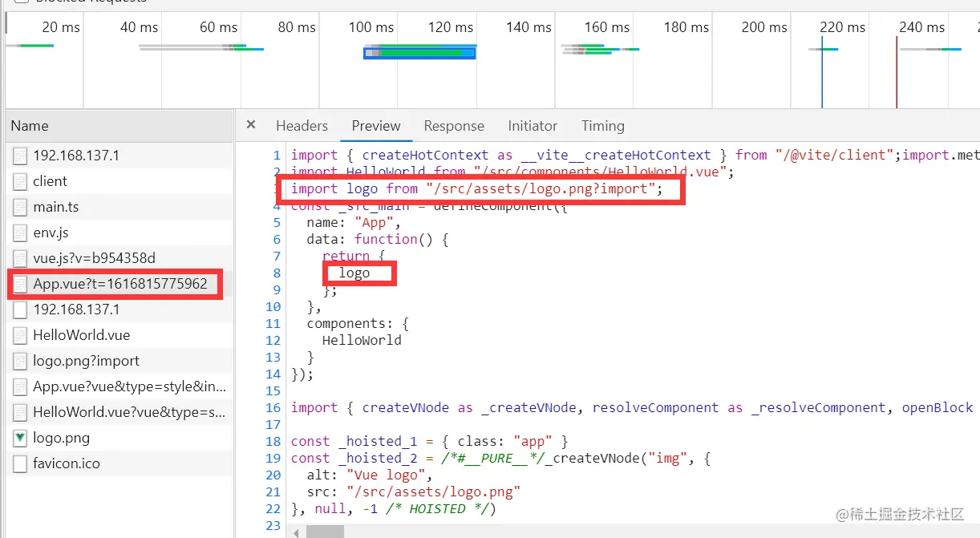This screenshot has width=980, height=538.
Task: Click the vue.js?v=b954358d file icon
Action: (19, 258)
